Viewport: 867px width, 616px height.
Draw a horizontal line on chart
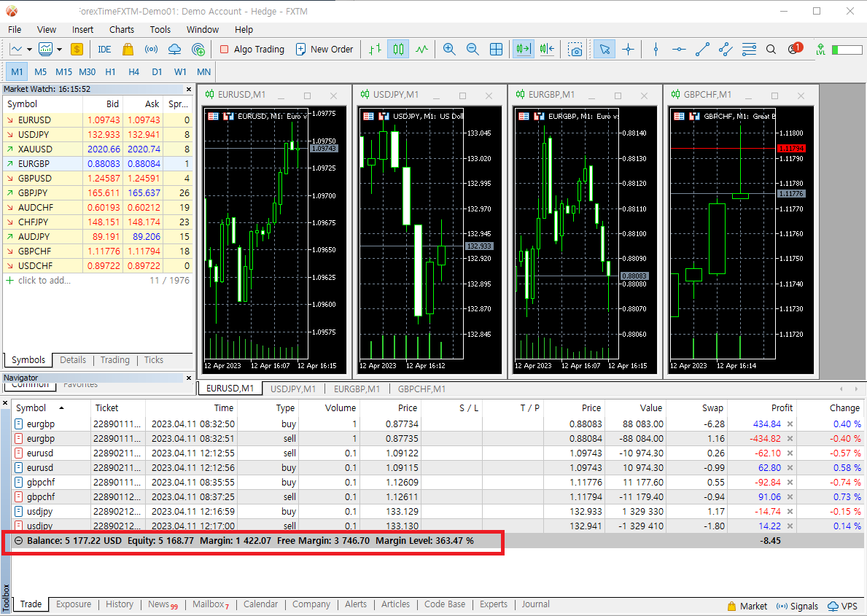(x=679, y=50)
